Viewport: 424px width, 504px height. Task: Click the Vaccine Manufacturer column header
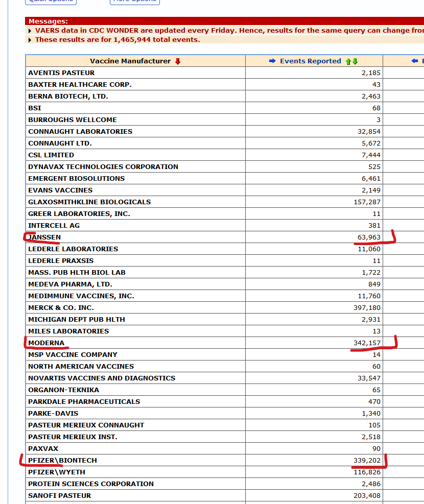tap(130, 61)
